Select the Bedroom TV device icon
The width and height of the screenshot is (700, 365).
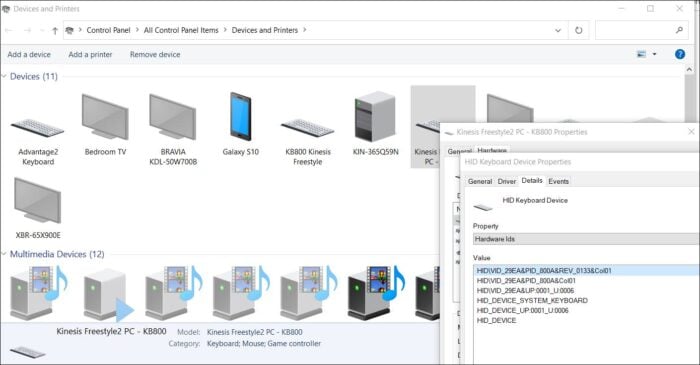[105, 117]
